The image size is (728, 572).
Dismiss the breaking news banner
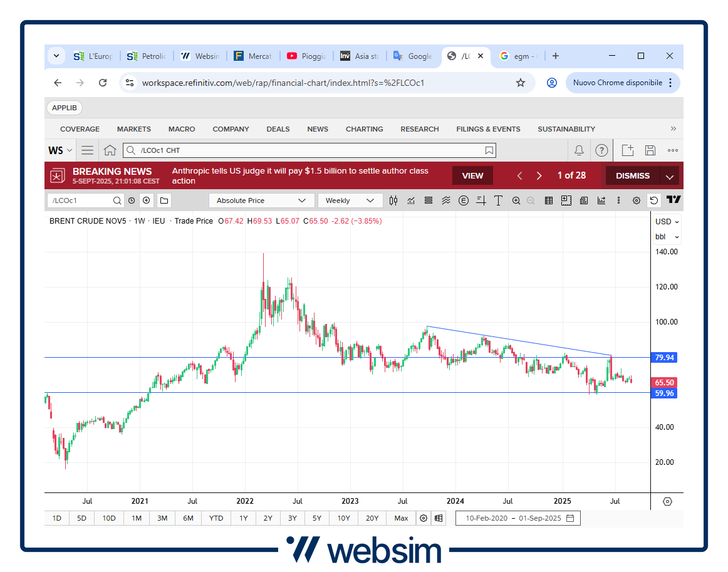click(x=632, y=176)
